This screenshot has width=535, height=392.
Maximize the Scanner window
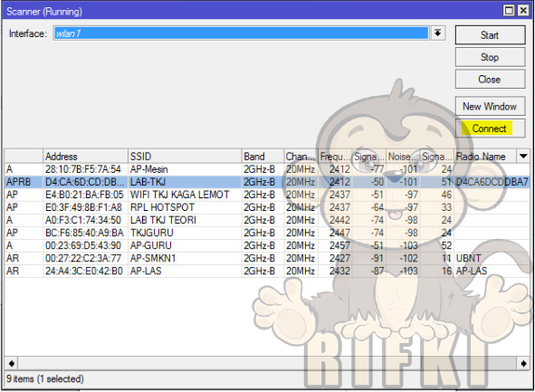pyautogui.click(x=509, y=11)
